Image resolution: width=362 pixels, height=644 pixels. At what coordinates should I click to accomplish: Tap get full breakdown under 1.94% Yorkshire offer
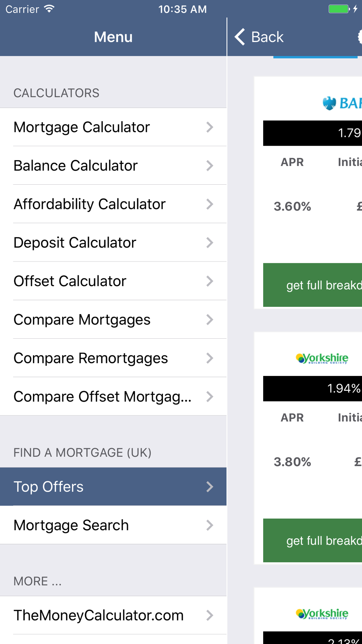point(312,540)
